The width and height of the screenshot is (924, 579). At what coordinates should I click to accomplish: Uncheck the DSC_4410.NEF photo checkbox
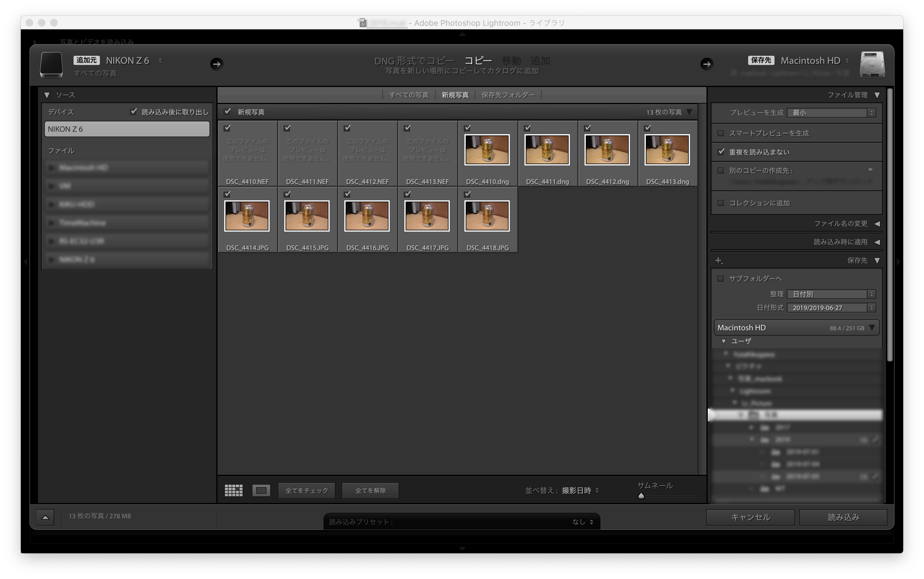click(227, 128)
